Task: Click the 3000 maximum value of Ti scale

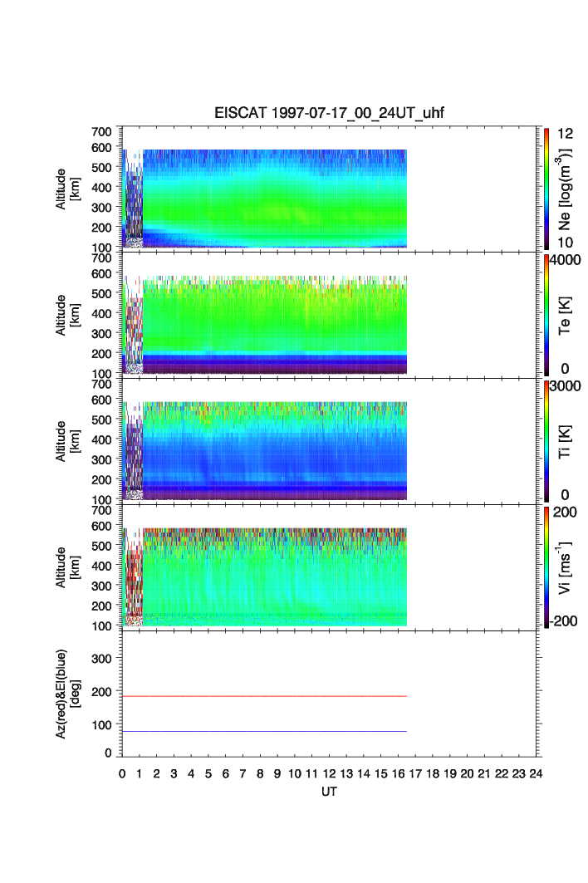Action: pos(566,386)
